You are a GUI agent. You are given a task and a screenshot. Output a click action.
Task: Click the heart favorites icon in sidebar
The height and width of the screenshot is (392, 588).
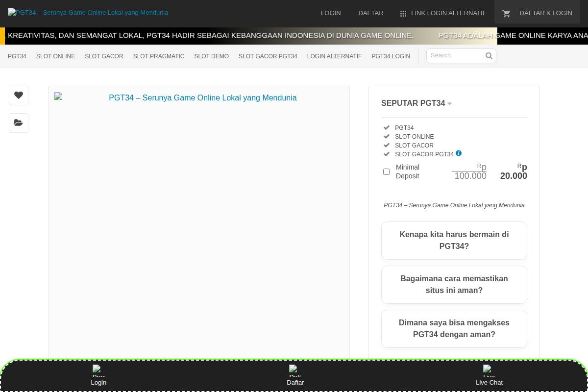click(x=18, y=95)
